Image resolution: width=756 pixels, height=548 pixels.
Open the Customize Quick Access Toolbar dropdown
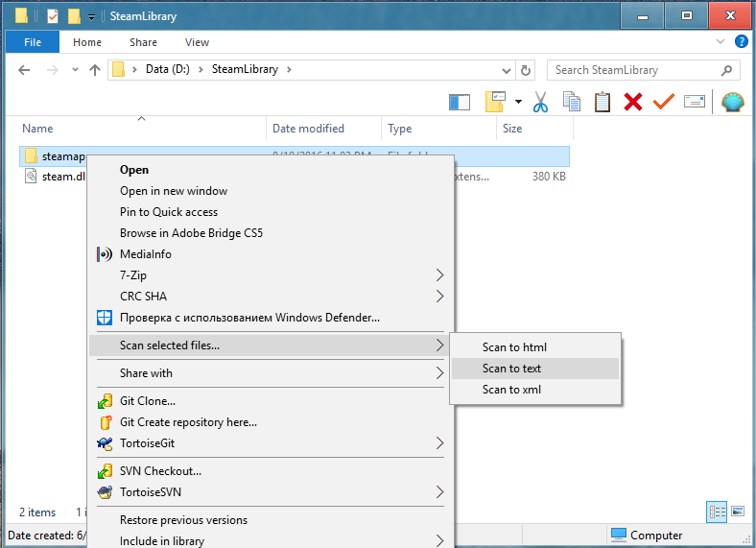[x=91, y=18]
